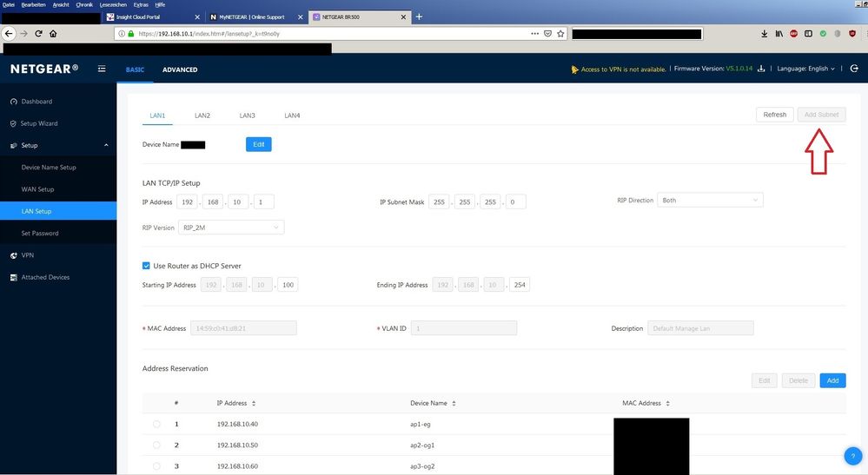Switch to the LAN2 tab

(x=202, y=115)
